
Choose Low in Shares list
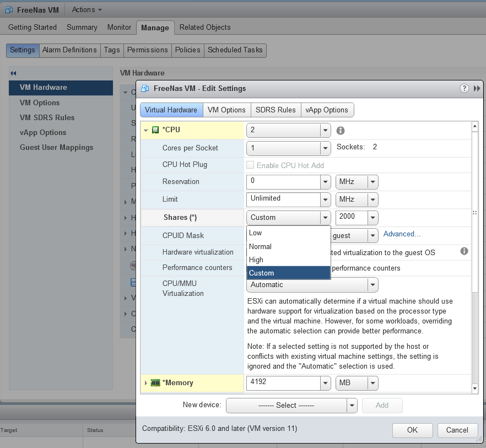click(x=289, y=233)
